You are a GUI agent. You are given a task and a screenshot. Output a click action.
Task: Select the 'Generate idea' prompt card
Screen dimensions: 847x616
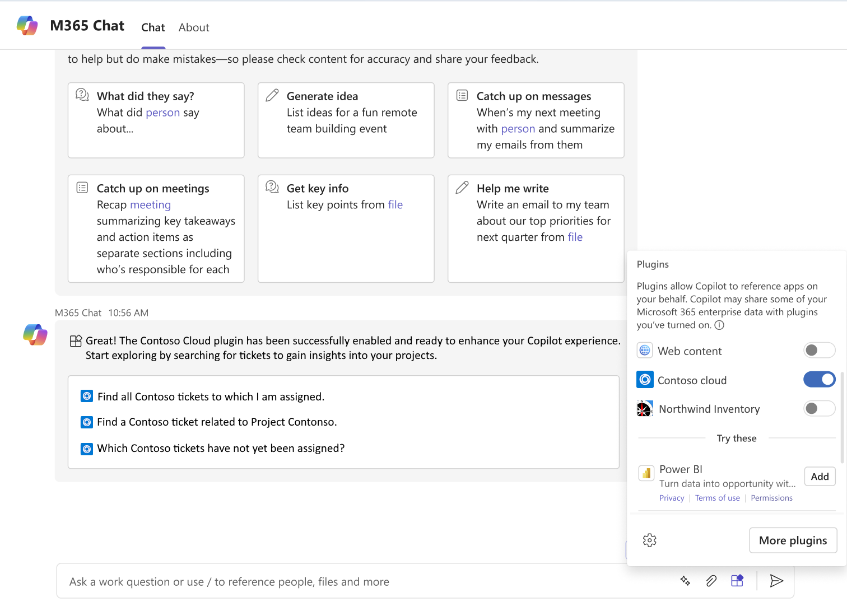click(346, 120)
